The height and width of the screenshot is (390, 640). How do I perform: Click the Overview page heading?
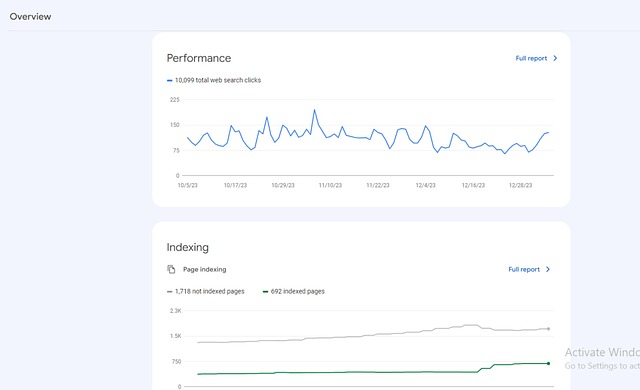pos(30,17)
